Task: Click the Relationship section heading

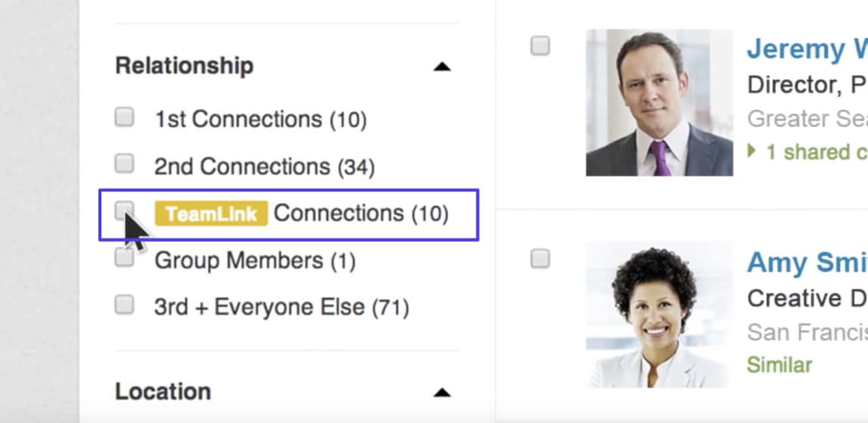Action: (x=184, y=66)
